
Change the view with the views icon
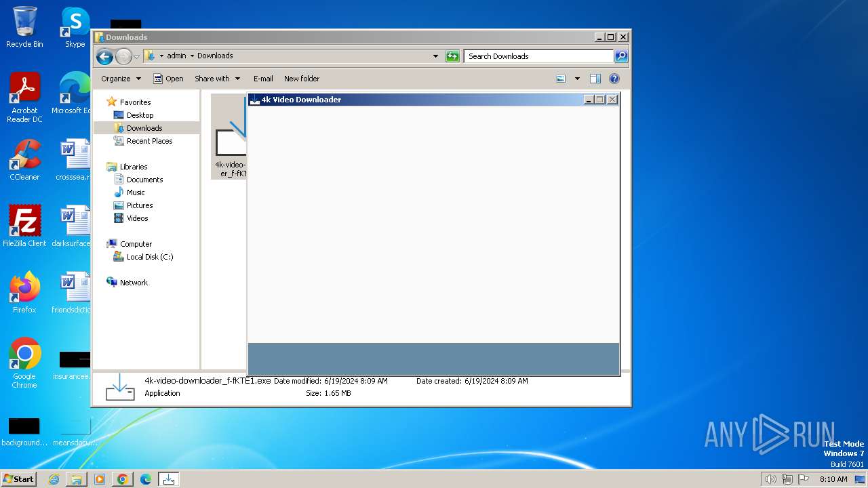tap(561, 79)
